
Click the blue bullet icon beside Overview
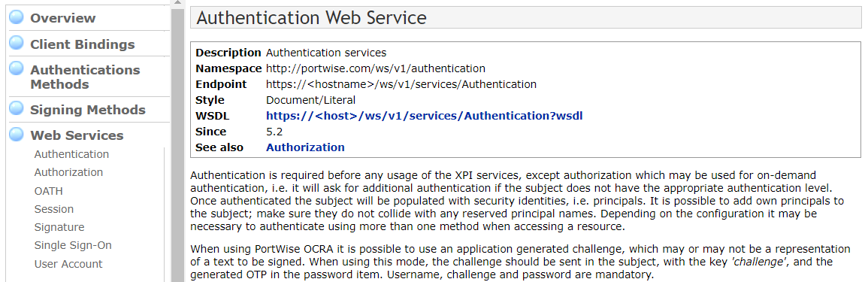coord(17,17)
